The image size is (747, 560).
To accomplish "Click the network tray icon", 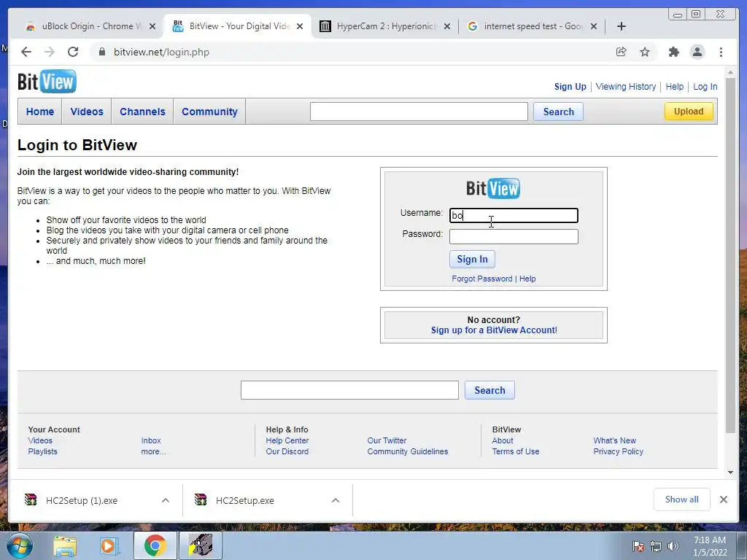I will [x=656, y=546].
